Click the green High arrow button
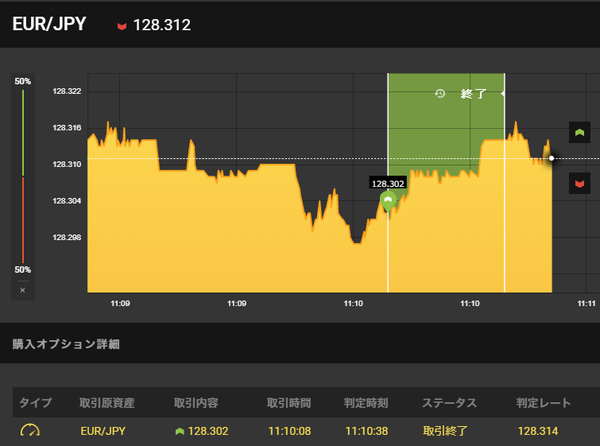 578,132
